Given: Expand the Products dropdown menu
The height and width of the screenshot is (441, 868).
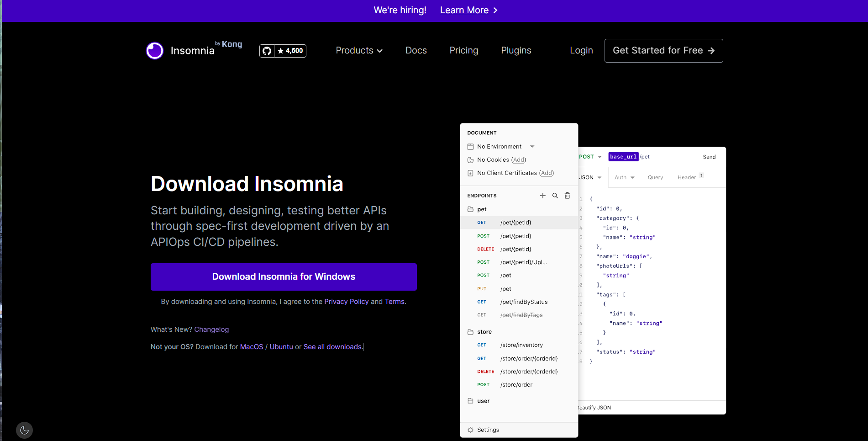Looking at the screenshot, I should point(359,51).
